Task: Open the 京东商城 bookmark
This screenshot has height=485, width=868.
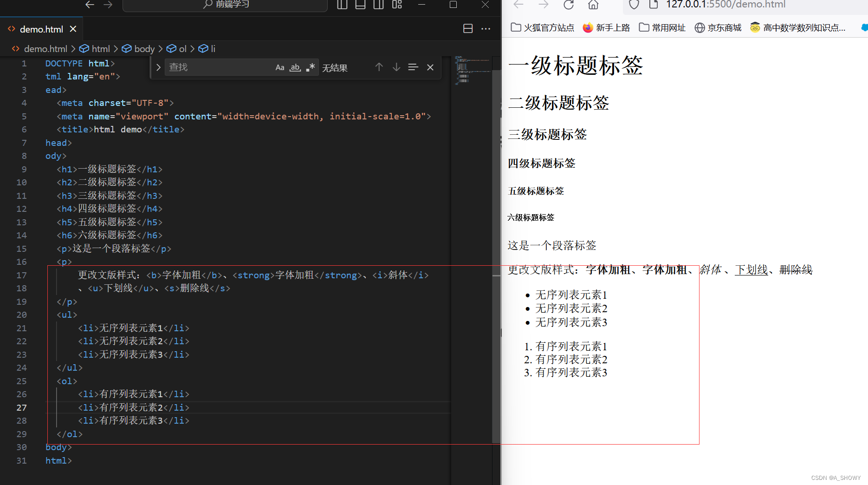Action: click(718, 27)
